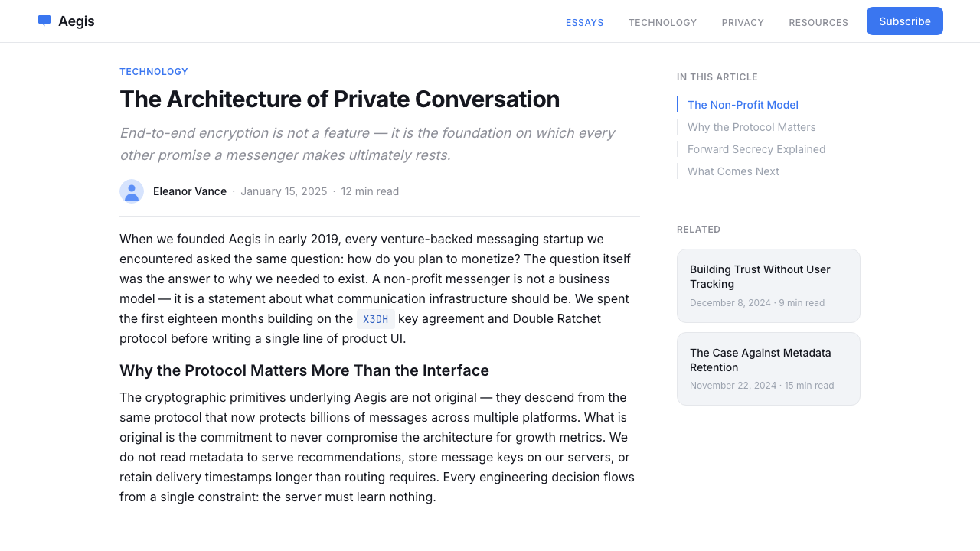
Task: Click the X3DH inline code tag
Action: [376, 319]
